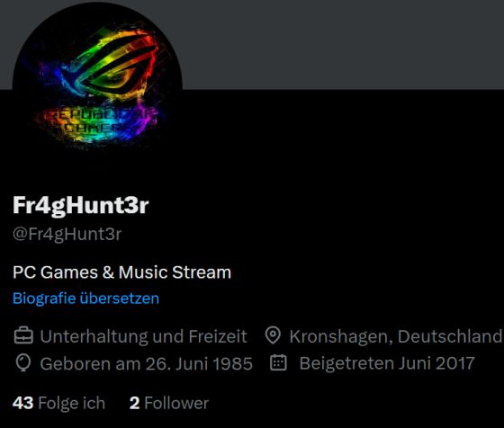504x428 pixels.
Task: Click the birthday balloon icon
Action: point(23,363)
